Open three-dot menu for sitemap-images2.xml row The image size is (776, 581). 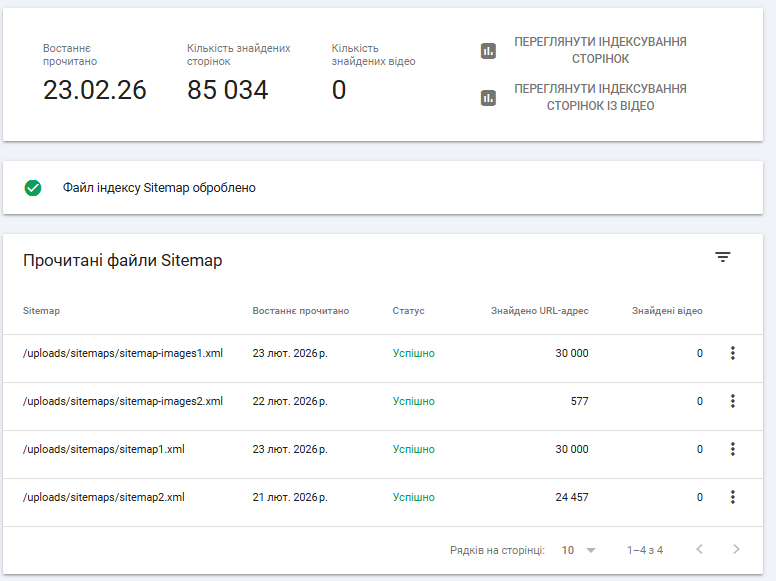pyautogui.click(x=732, y=401)
